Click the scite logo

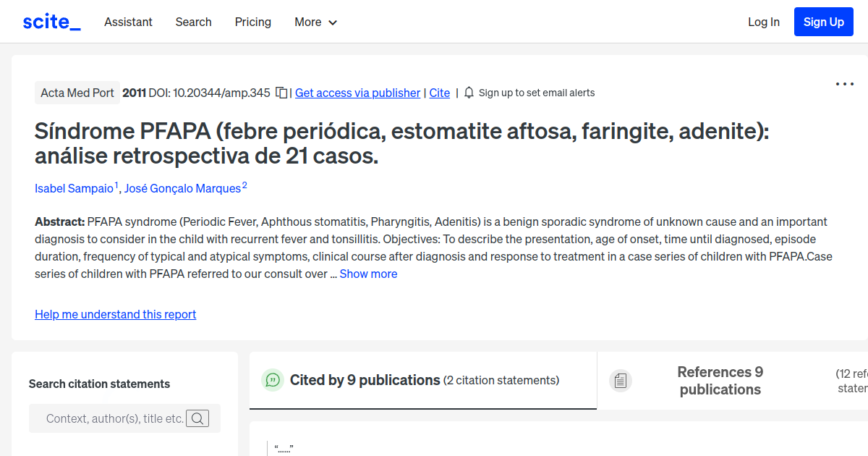pos(51,22)
